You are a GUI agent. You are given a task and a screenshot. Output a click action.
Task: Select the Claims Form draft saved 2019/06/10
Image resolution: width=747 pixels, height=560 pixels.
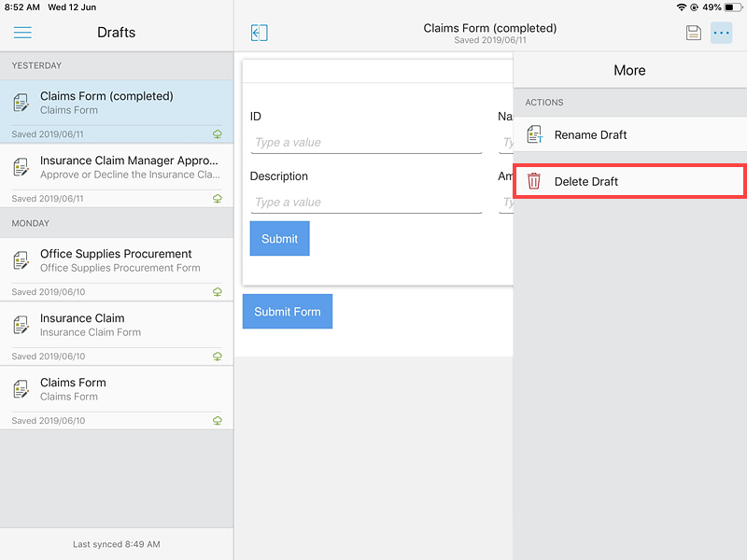point(117,398)
